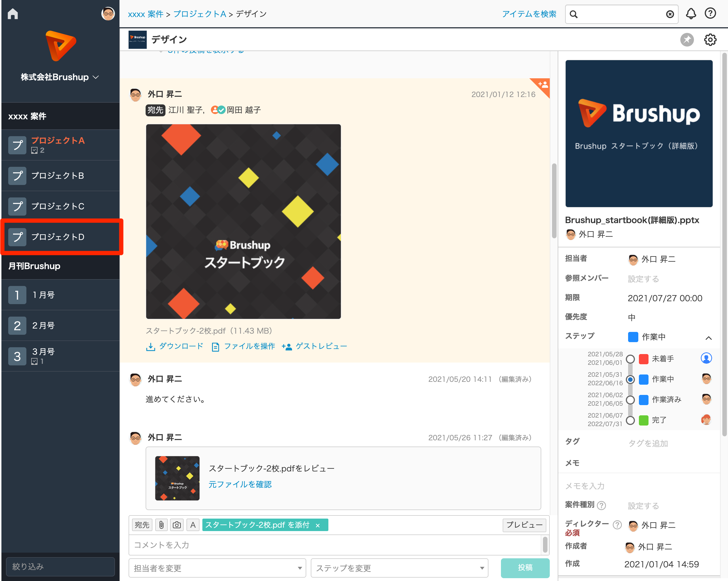
Task: Open 3月号 in sidebar
Action: tap(60, 356)
